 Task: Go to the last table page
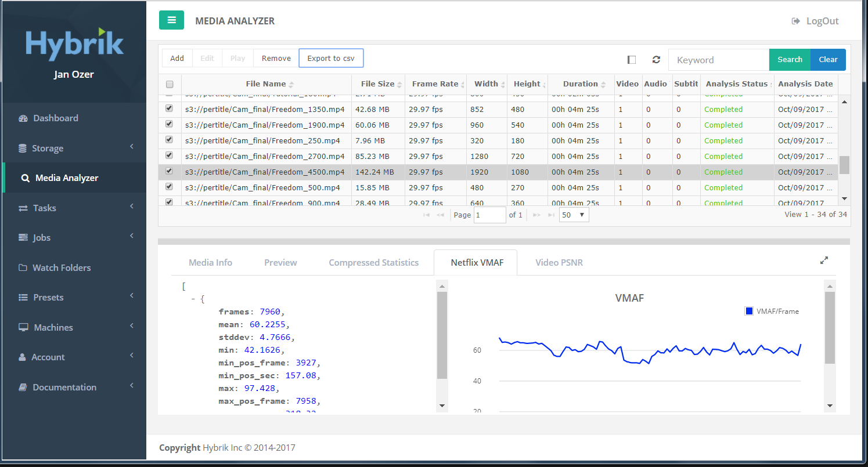pos(550,215)
